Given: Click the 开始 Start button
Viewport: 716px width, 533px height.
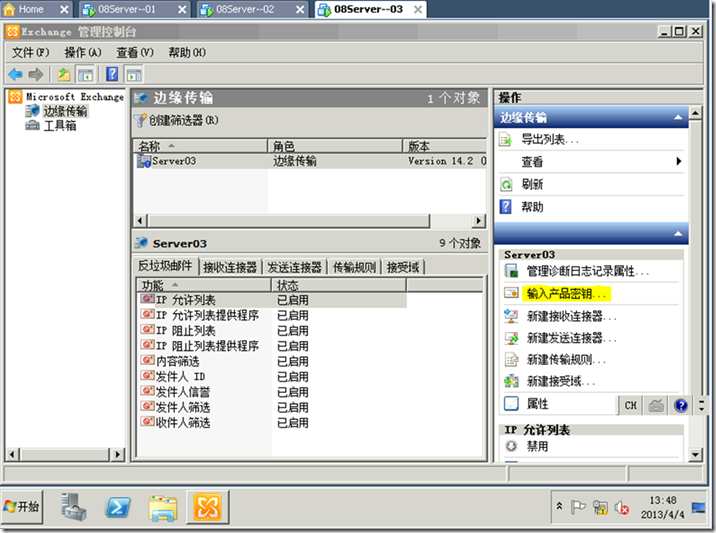Looking at the screenshot, I should [x=21, y=507].
